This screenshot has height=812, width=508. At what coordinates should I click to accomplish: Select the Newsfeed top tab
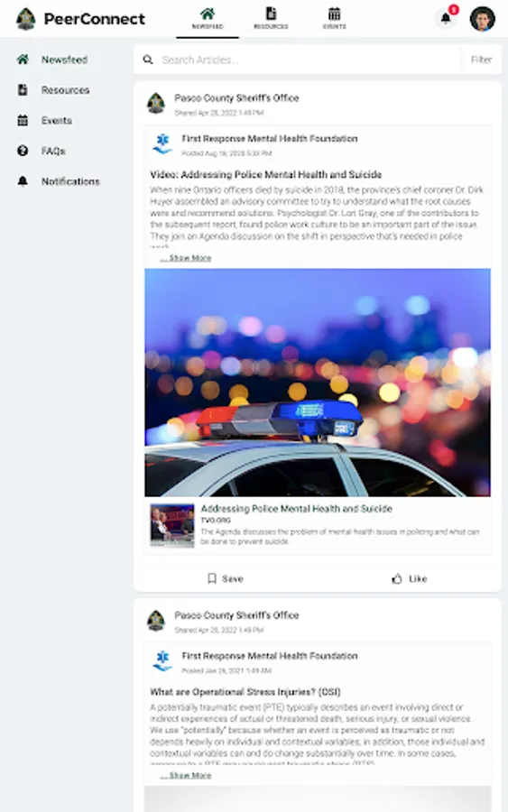208,18
